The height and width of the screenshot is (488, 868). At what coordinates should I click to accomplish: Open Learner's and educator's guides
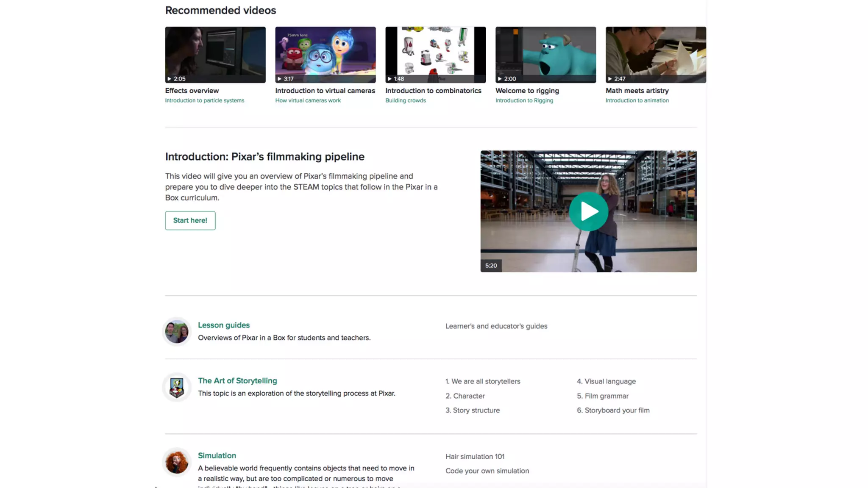click(496, 326)
